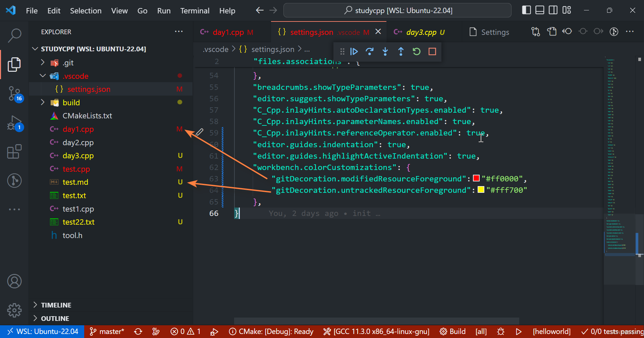Open the File menu
The height and width of the screenshot is (338, 644).
pyautogui.click(x=32, y=11)
